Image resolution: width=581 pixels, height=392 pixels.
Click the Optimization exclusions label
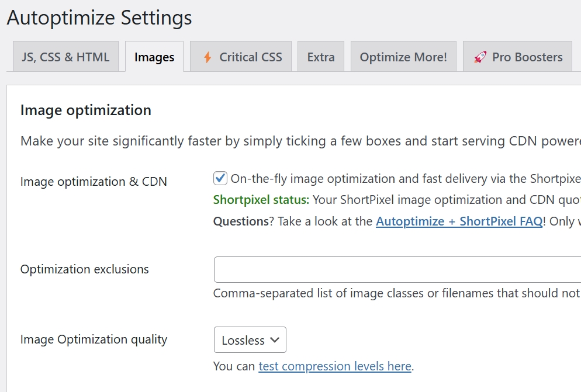pyautogui.click(x=85, y=269)
